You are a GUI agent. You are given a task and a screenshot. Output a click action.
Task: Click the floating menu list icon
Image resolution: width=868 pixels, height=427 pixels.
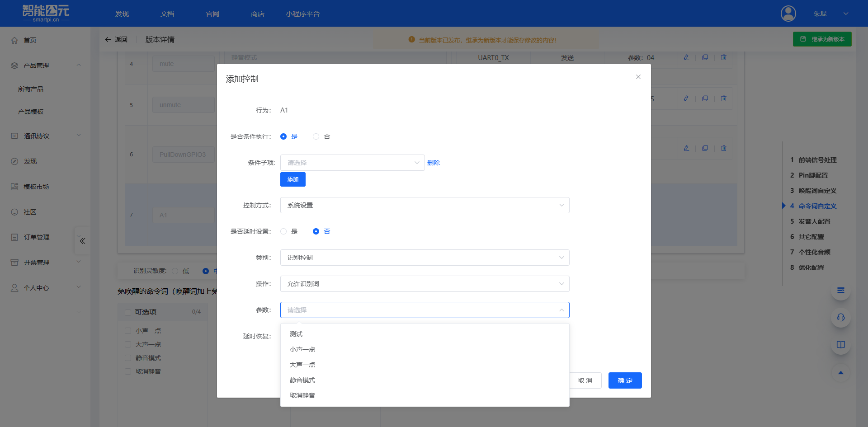tap(840, 291)
